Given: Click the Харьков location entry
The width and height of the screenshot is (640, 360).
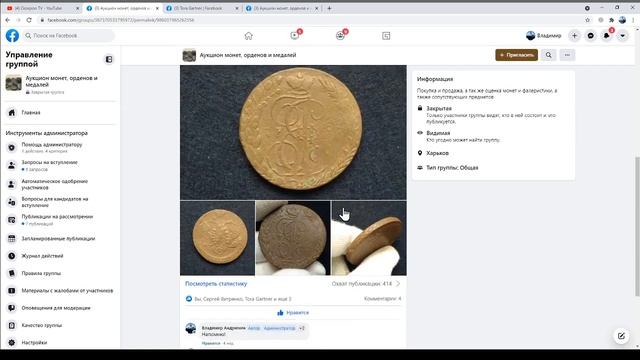Looking at the screenshot, I should (437, 153).
